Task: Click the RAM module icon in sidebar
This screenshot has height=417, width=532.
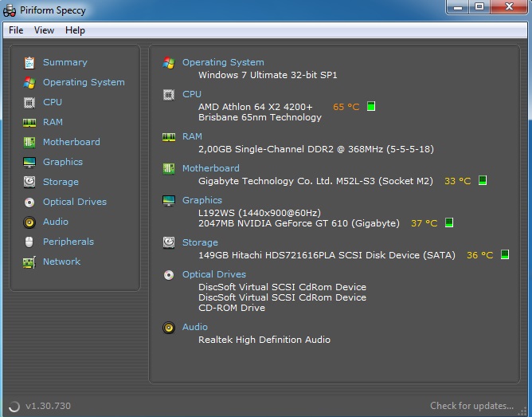Action: click(29, 122)
